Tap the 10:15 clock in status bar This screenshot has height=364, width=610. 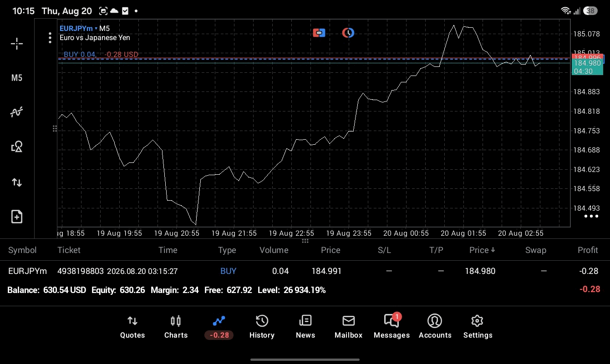pos(23,11)
